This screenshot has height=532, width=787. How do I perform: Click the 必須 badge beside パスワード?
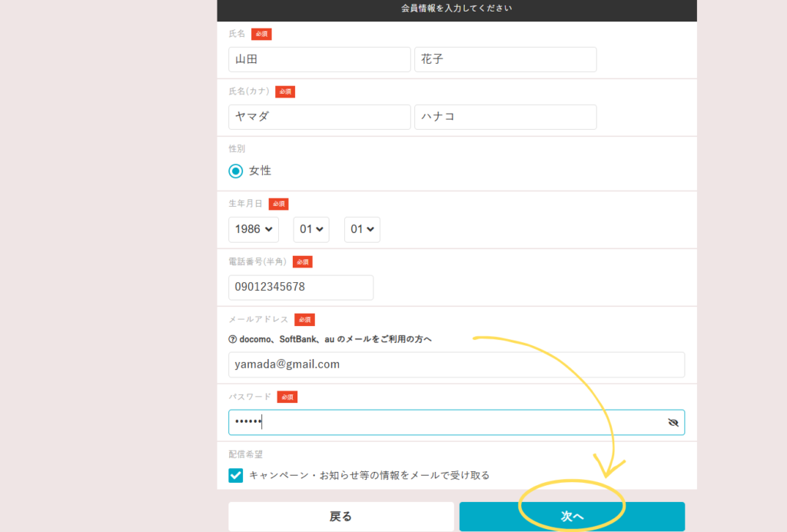(287, 397)
